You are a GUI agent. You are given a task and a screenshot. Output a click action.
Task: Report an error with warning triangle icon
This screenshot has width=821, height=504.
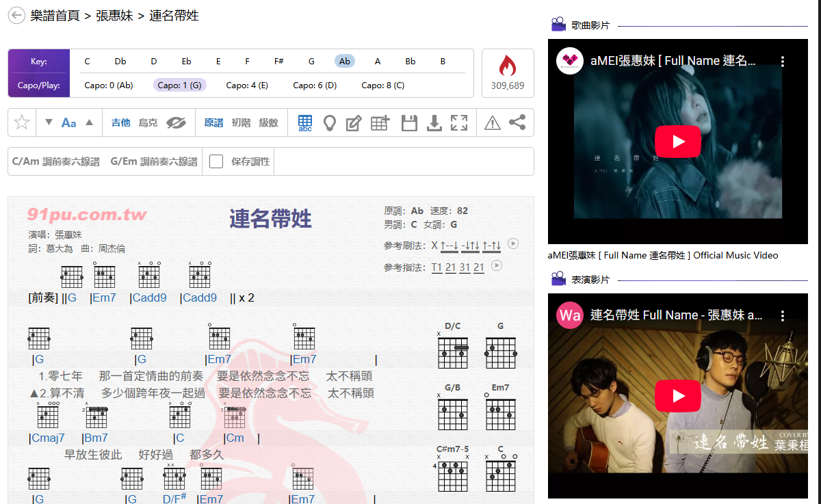493,123
